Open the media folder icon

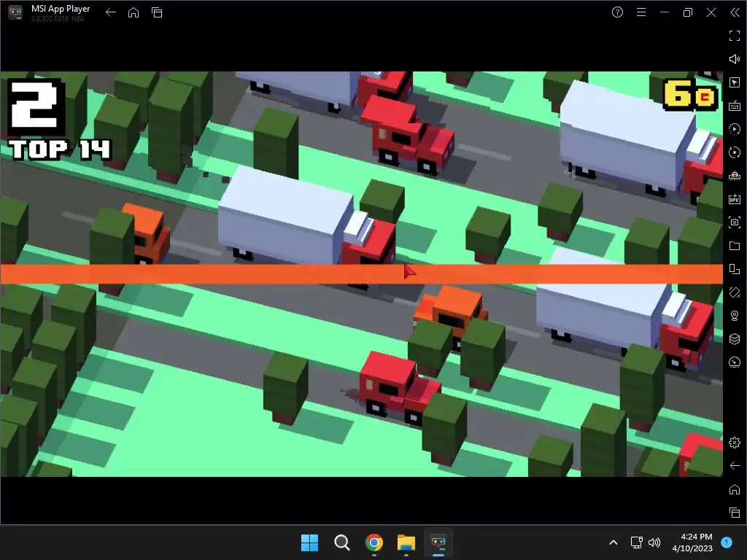tap(735, 246)
